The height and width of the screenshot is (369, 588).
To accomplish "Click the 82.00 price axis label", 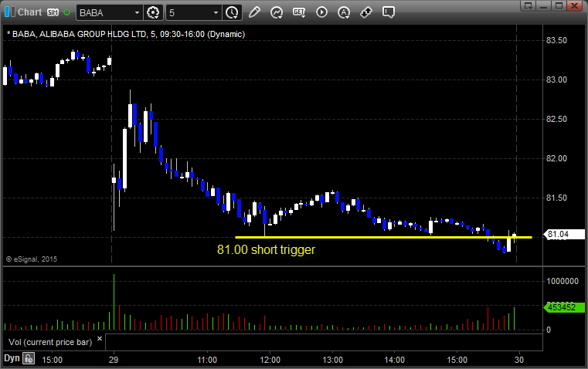I will [556, 158].
